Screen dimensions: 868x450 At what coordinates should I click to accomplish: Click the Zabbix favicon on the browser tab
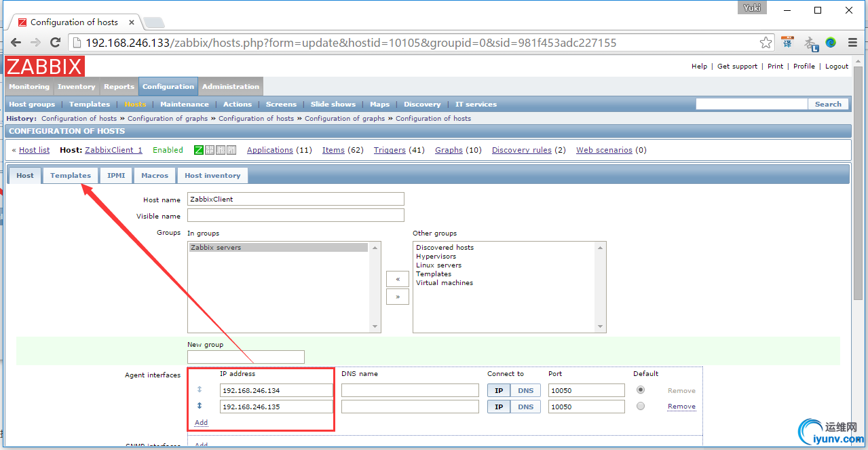tap(22, 22)
